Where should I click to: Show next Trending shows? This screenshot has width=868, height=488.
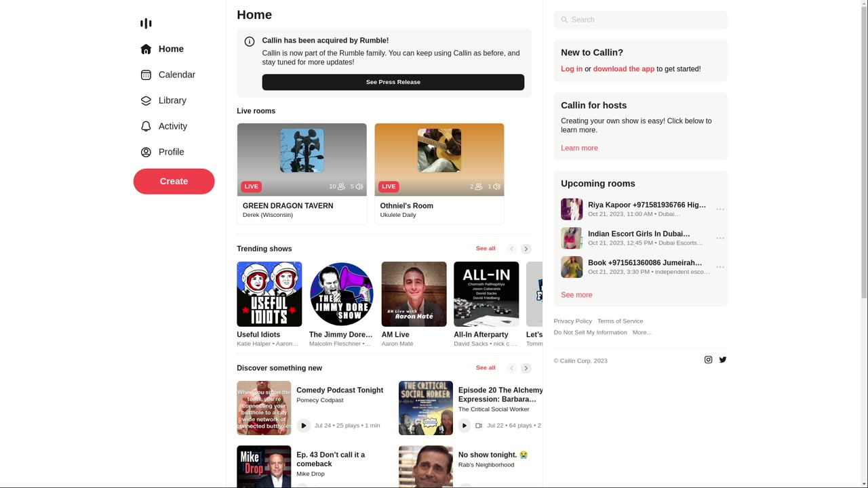click(526, 249)
